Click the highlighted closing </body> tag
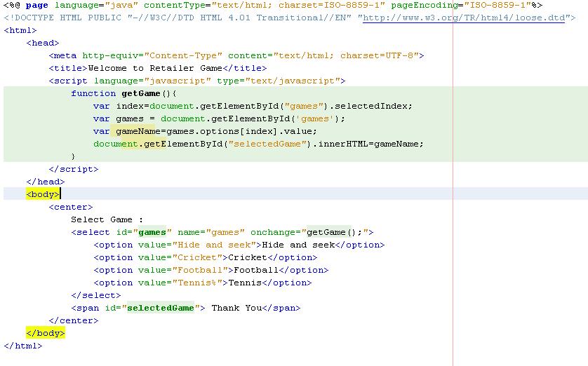 point(46,333)
